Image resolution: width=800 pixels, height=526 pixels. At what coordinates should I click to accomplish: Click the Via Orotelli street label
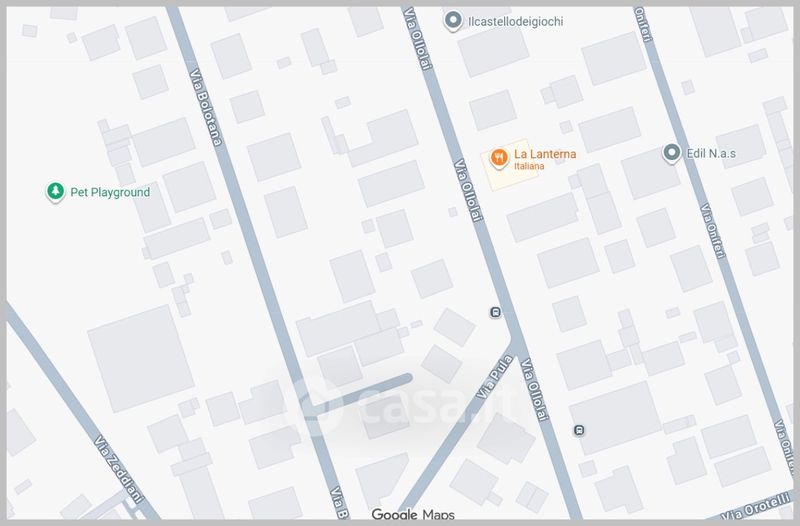pos(757,507)
